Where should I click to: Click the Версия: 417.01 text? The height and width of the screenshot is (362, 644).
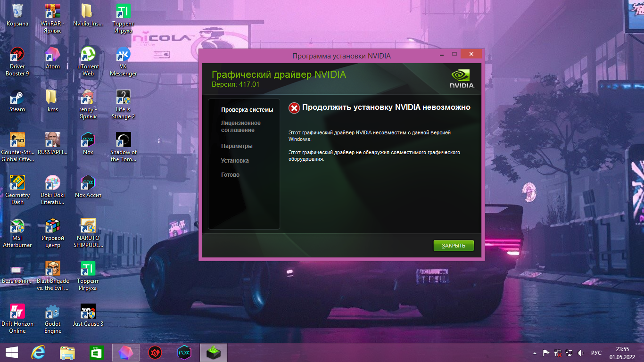[236, 84]
